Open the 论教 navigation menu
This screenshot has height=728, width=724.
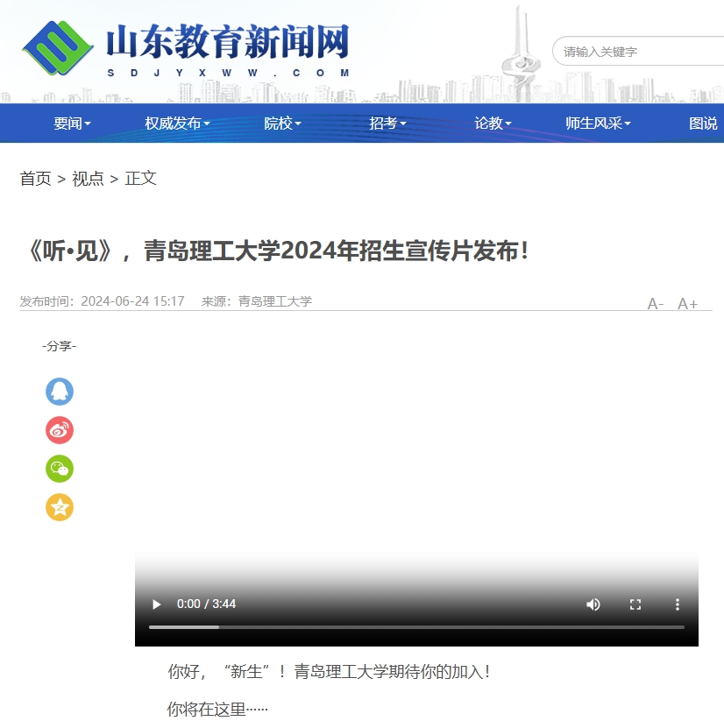point(493,124)
